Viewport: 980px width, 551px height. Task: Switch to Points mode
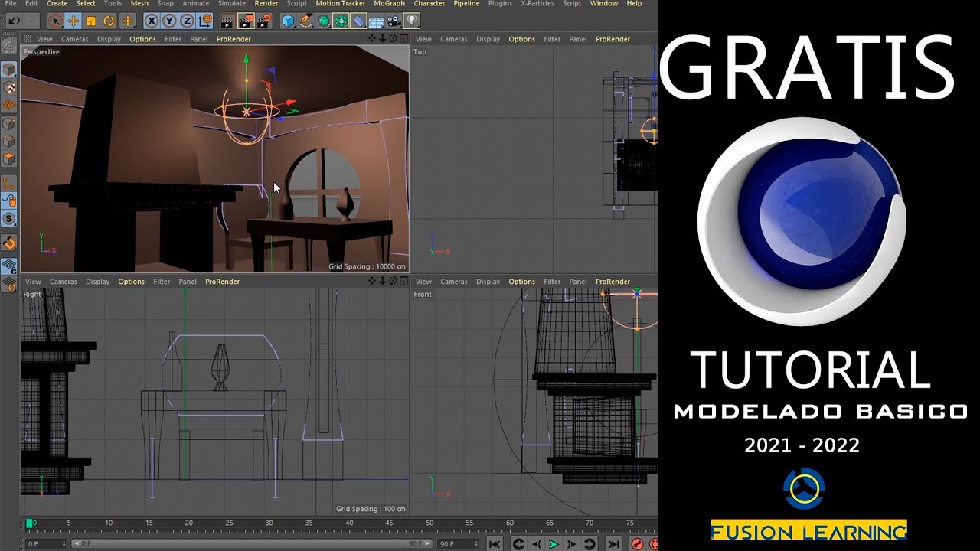point(9,123)
